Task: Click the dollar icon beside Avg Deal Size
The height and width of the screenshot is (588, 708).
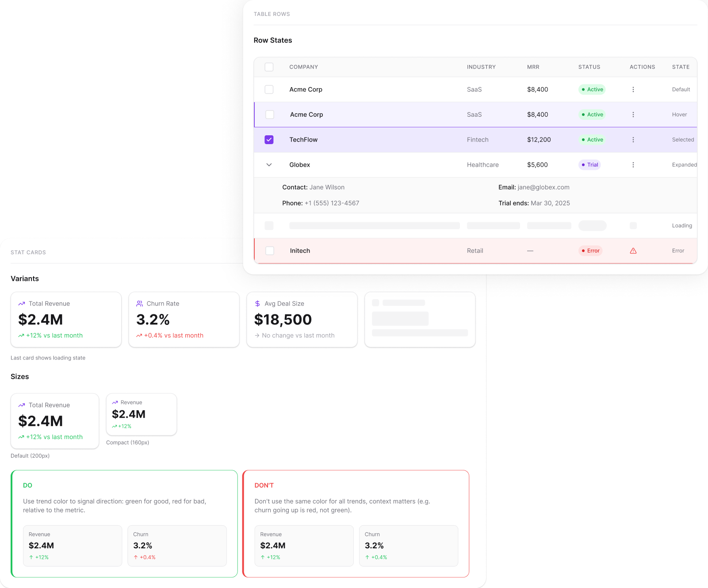Action: click(x=257, y=304)
